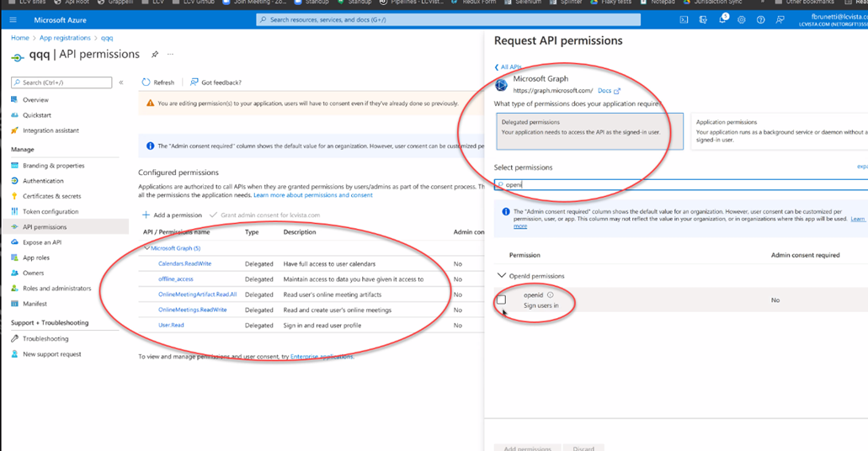This screenshot has height=451, width=868.
Task: Open portal settings gear icon
Action: click(742, 19)
